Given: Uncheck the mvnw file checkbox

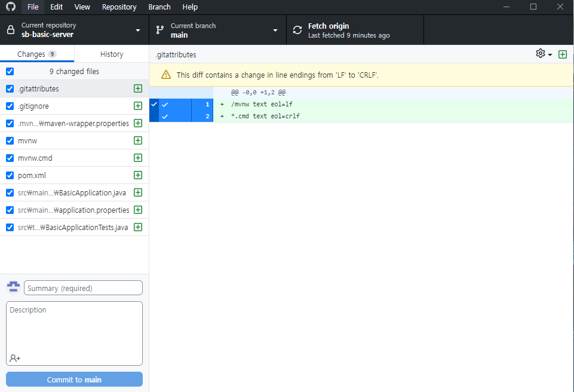Looking at the screenshot, I should pos(10,140).
